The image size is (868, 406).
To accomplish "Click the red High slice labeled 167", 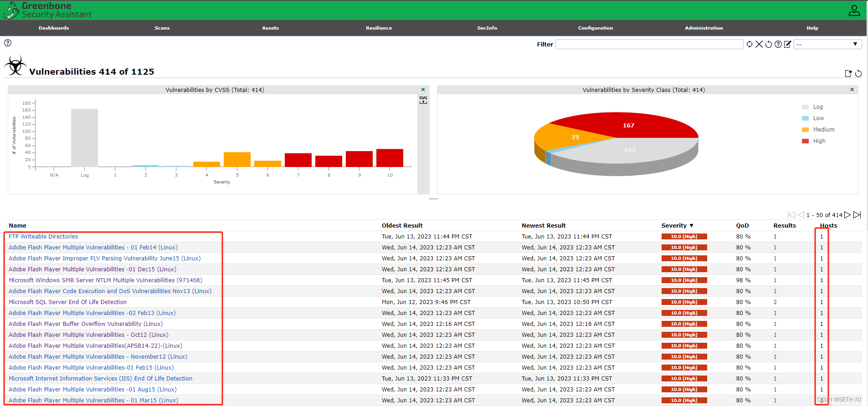I will click(x=629, y=125).
